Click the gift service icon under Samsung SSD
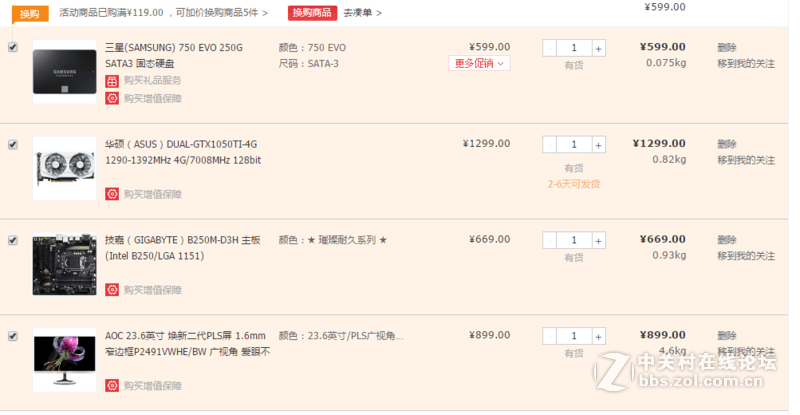The image size is (800, 415). pos(112,81)
